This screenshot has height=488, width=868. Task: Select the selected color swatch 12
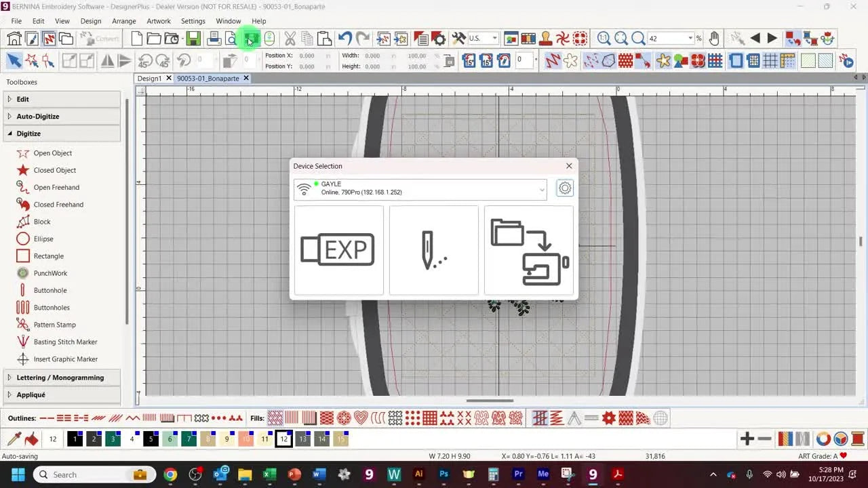coord(284,439)
